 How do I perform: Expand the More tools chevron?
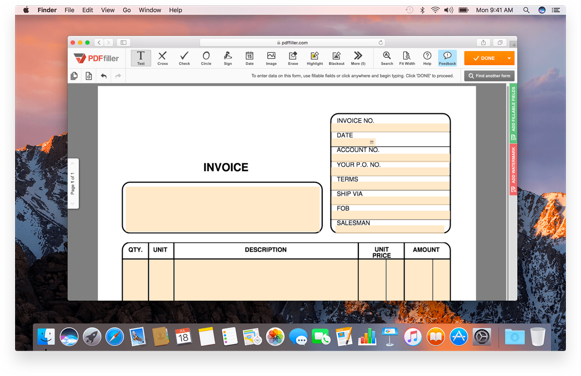358,58
